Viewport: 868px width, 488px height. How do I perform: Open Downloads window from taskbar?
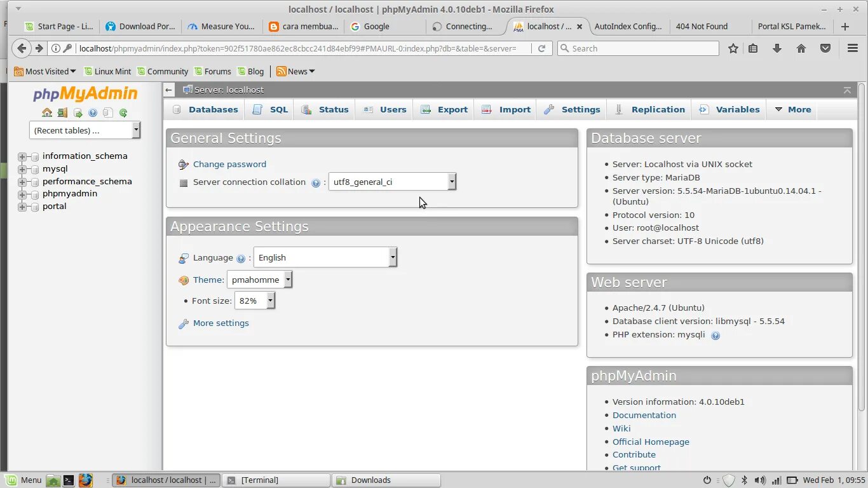(x=386, y=480)
